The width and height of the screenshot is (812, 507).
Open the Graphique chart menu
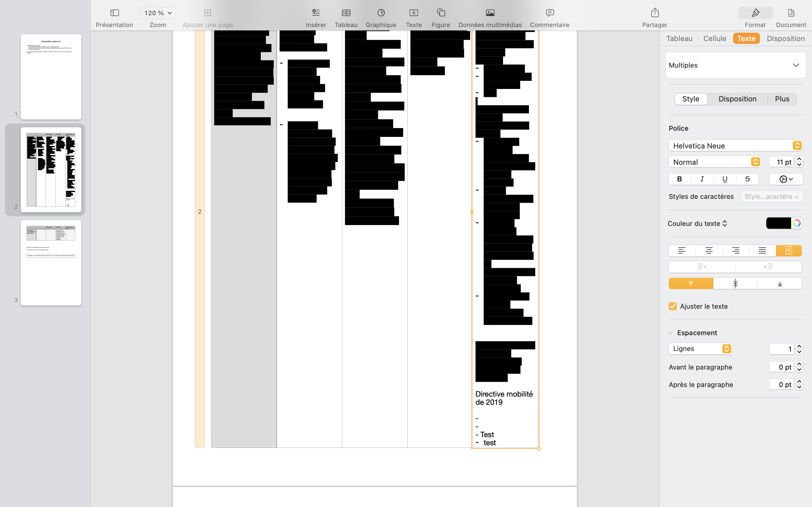[381, 13]
